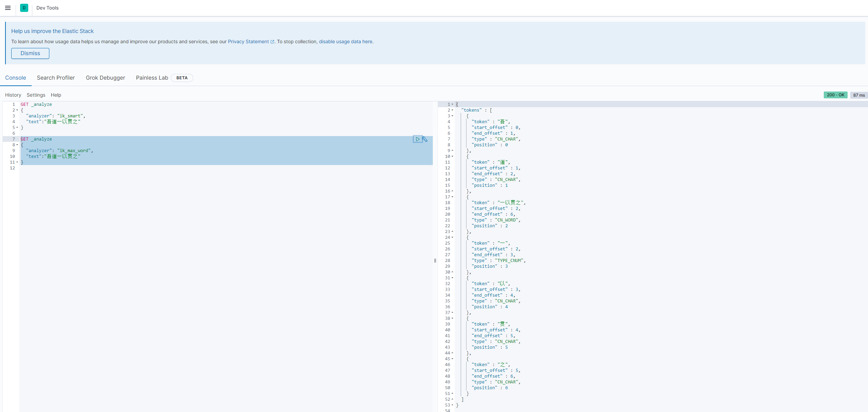Click "position" : 3 on output line 29
The height and width of the screenshot is (412, 868).
coord(490,266)
